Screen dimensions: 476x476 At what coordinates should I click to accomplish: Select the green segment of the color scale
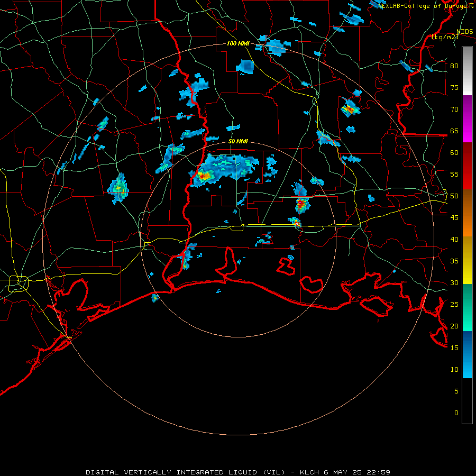pyautogui.click(x=467, y=307)
